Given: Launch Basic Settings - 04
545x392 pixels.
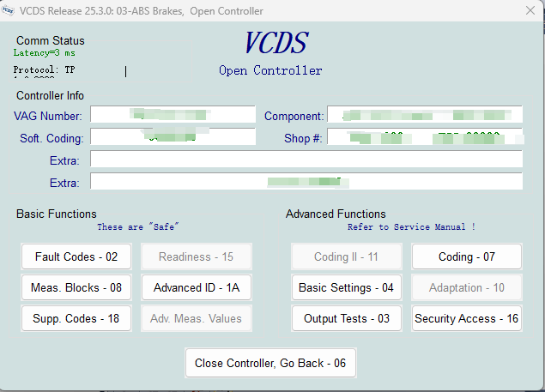Looking at the screenshot, I should (346, 288).
